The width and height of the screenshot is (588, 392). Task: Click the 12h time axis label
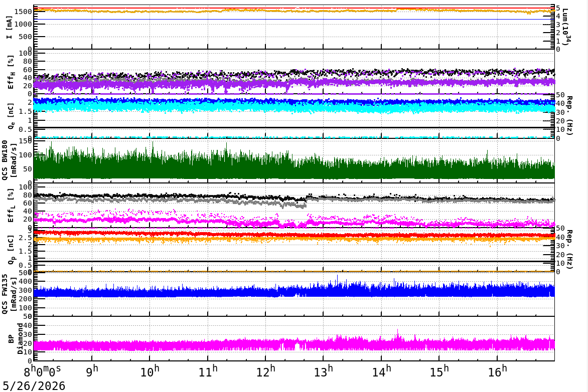coord(266,371)
